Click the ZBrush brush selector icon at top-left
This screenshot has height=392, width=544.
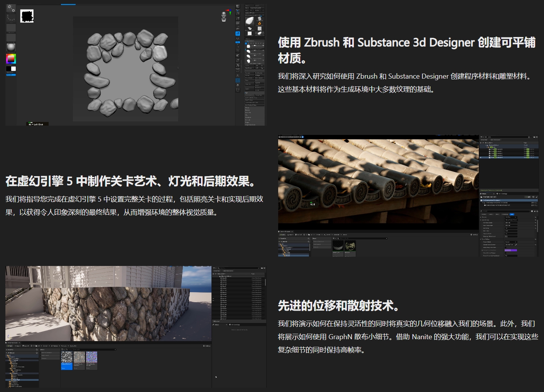11,8
